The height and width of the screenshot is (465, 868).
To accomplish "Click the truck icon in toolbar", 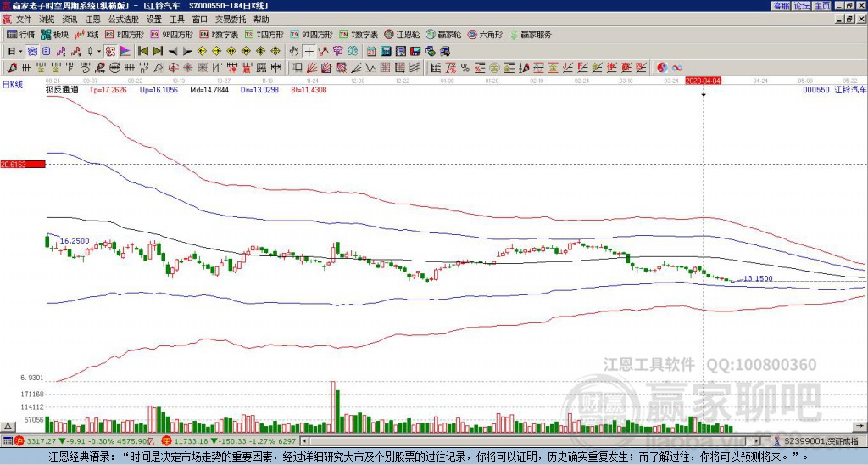I will click(444, 52).
